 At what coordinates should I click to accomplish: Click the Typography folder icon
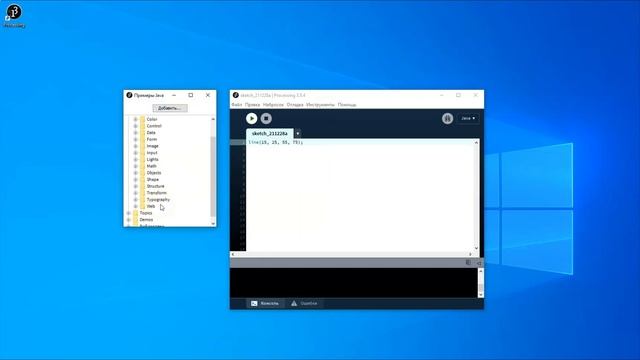pos(142,200)
